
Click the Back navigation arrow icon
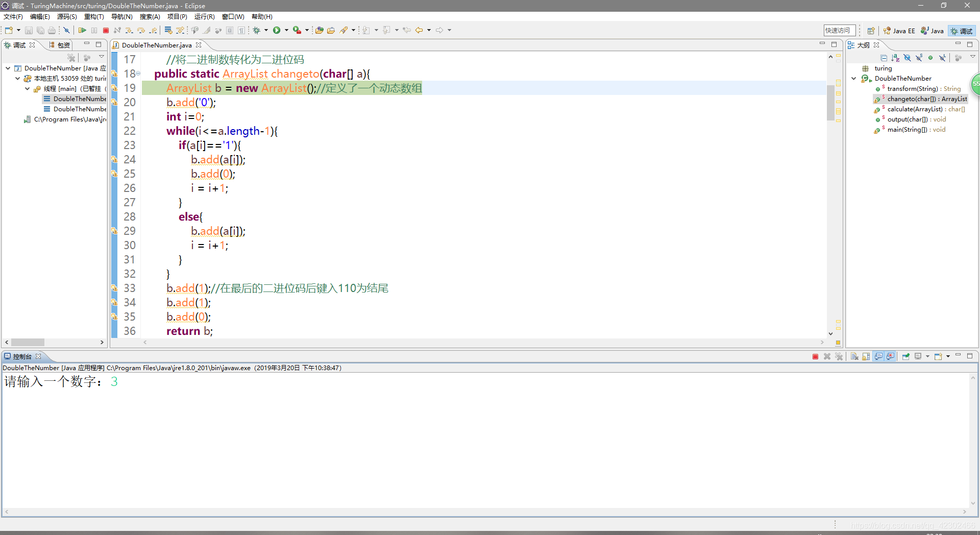[x=419, y=31]
